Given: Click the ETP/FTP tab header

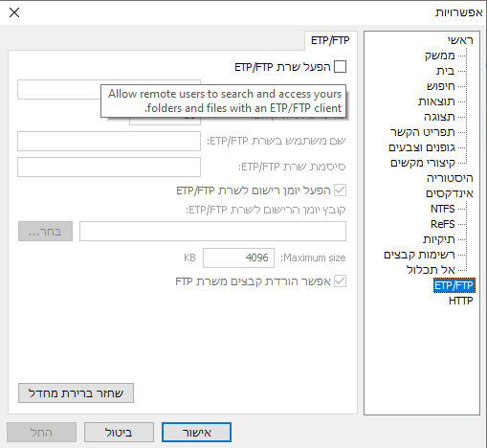Looking at the screenshot, I should pos(330,40).
